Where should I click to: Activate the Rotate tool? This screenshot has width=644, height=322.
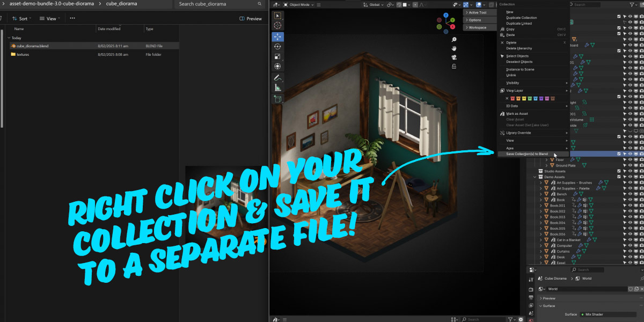click(277, 47)
